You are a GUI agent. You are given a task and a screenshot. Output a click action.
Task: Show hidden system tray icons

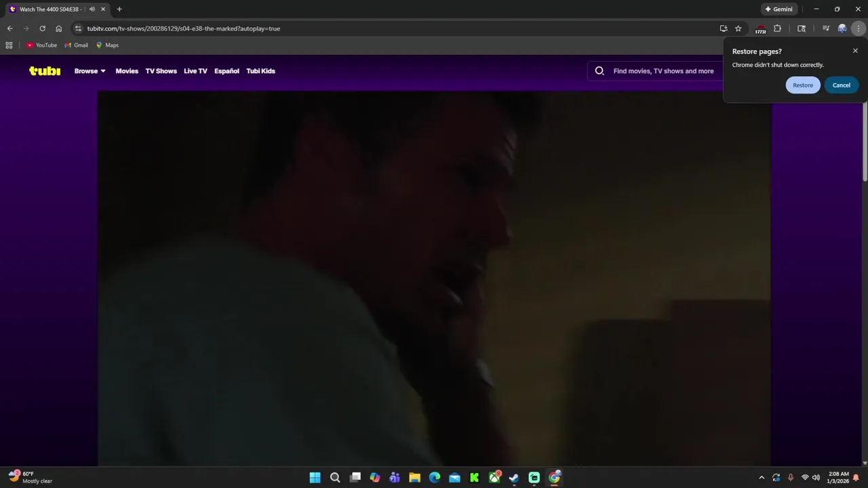pos(762,478)
